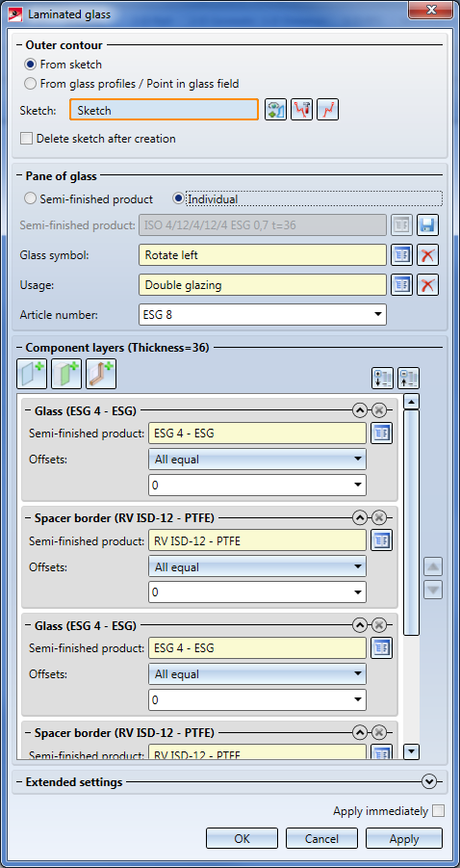Open the catalogue for the second ESG 4 glass layer

pos(381,648)
